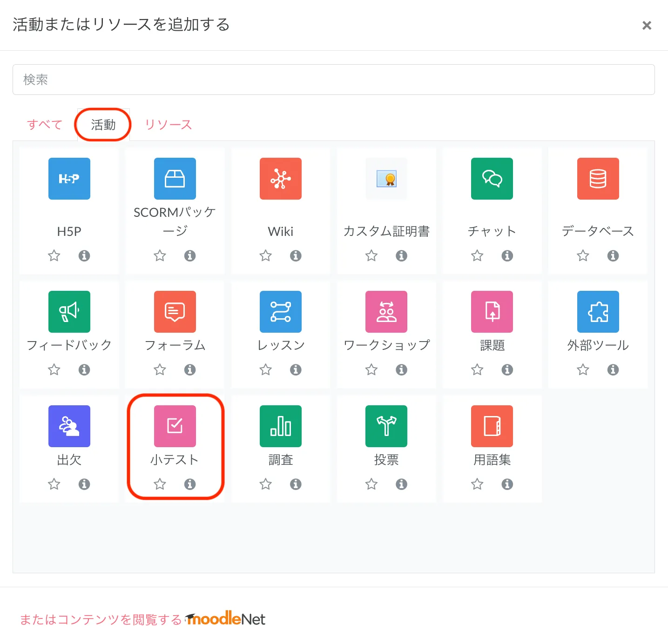Select the データベース activity icon

(598, 179)
